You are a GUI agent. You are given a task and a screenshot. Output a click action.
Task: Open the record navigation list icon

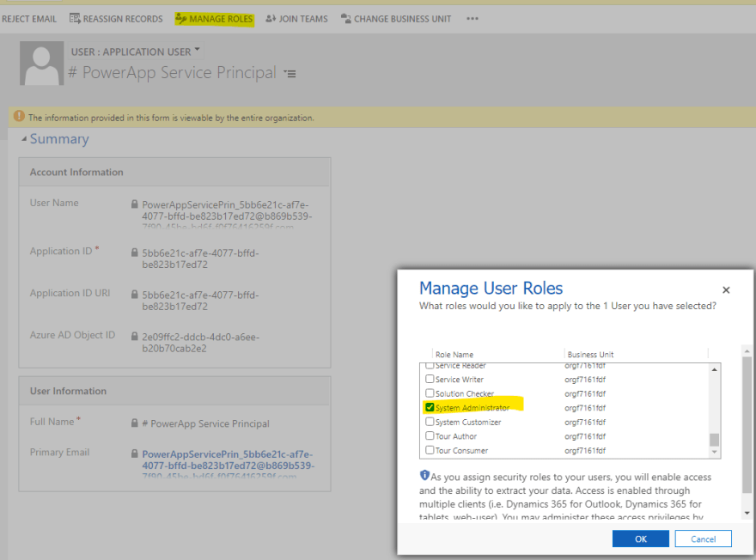[290, 74]
